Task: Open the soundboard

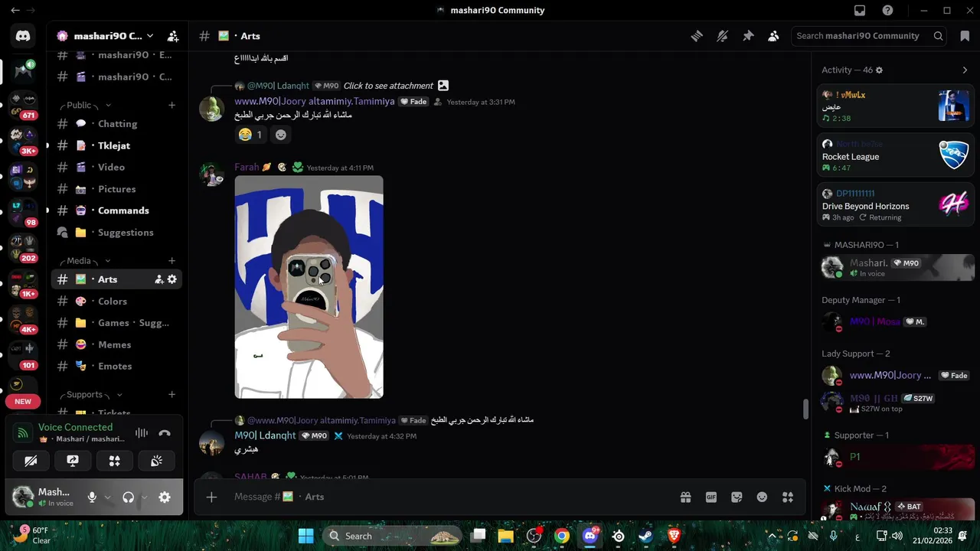Action: [157, 461]
